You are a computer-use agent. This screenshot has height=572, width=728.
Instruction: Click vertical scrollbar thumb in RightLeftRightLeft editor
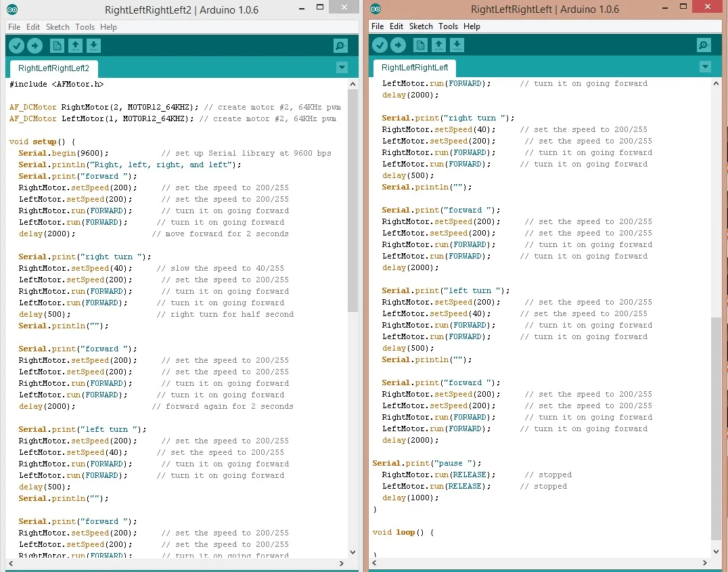coord(716,428)
